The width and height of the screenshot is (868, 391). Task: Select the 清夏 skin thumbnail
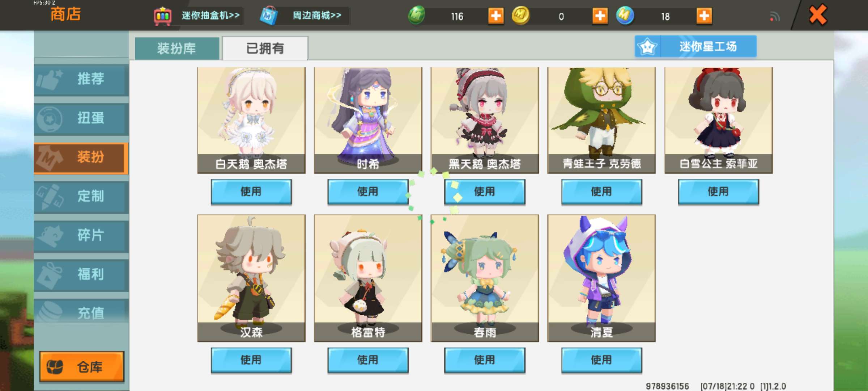coord(601,278)
